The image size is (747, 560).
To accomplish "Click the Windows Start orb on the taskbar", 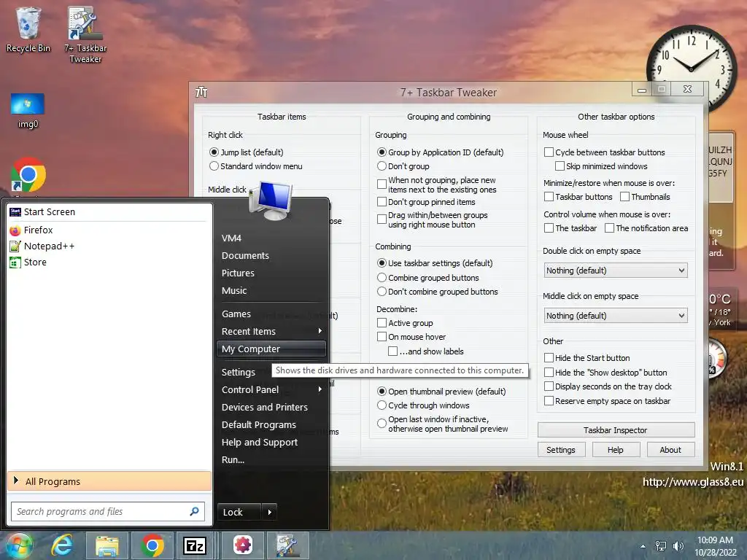I will coord(19,545).
